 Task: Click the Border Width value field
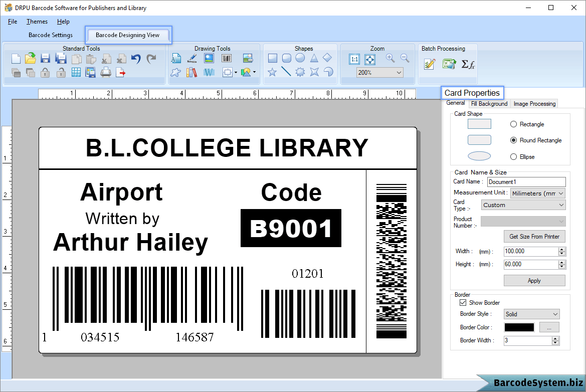click(x=528, y=340)
